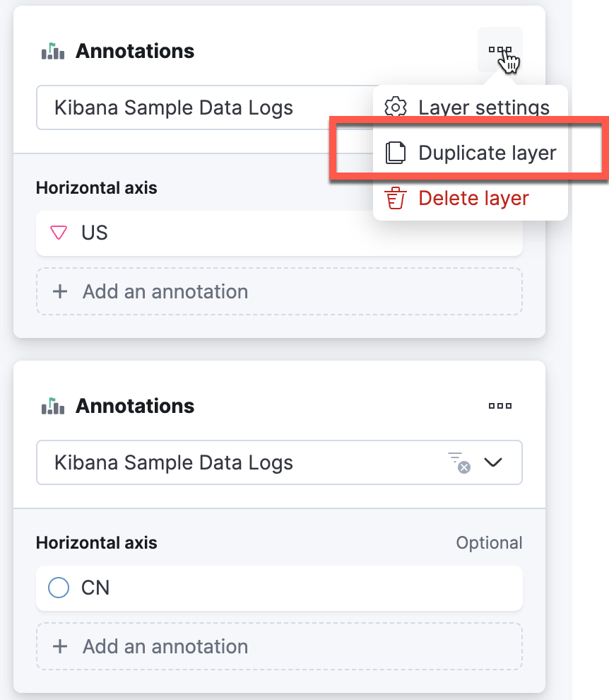Select Layer settings menu entry
Screen dimensions: 609x700
(471, 107)
